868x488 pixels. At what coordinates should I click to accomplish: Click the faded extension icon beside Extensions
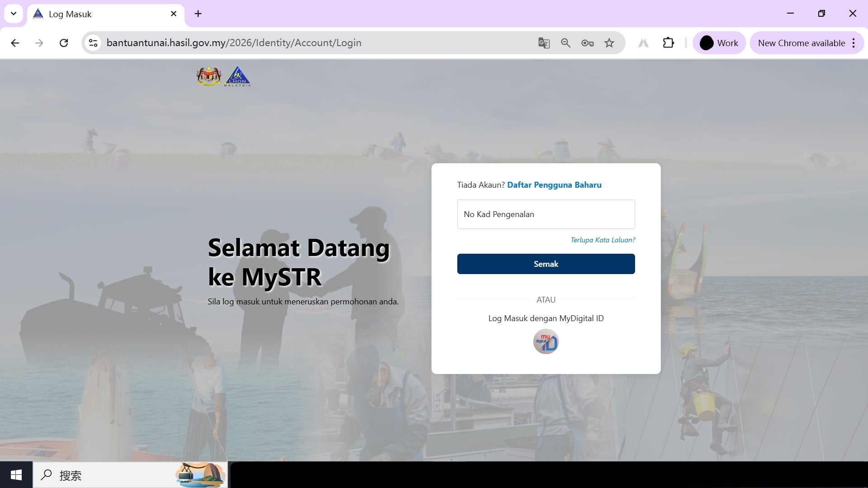click(643, 43)
